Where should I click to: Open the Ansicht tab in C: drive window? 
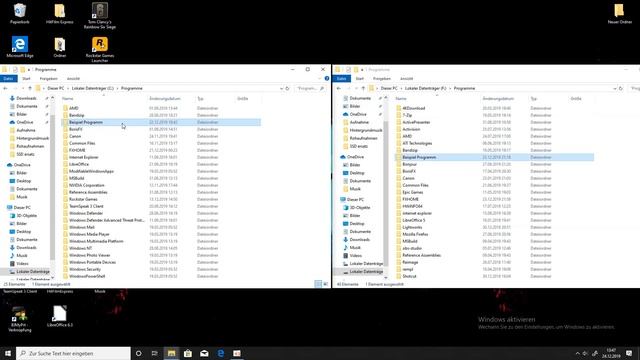tap(73, 78)
